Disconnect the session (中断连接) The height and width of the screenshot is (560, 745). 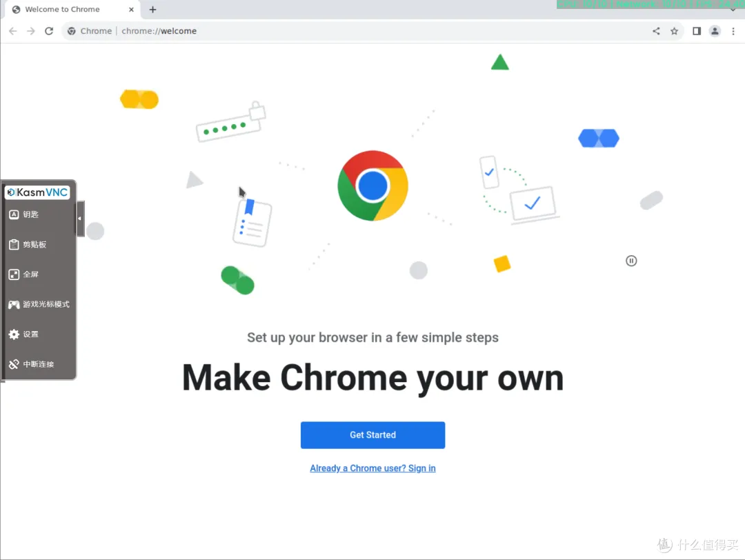(39, 364)
